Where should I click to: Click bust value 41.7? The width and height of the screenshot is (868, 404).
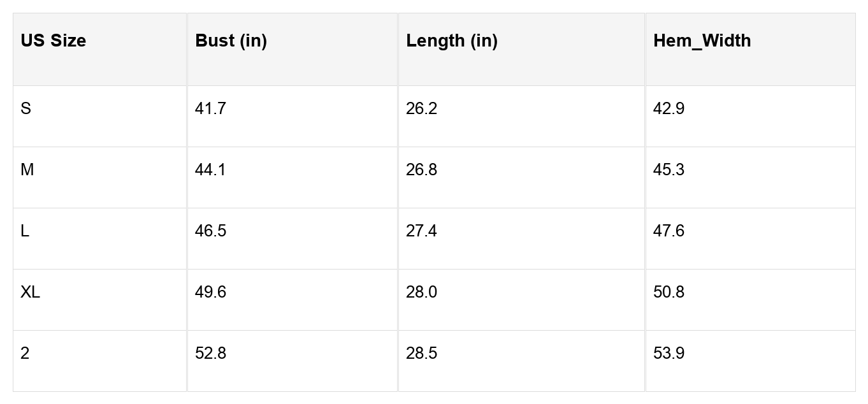210,109
